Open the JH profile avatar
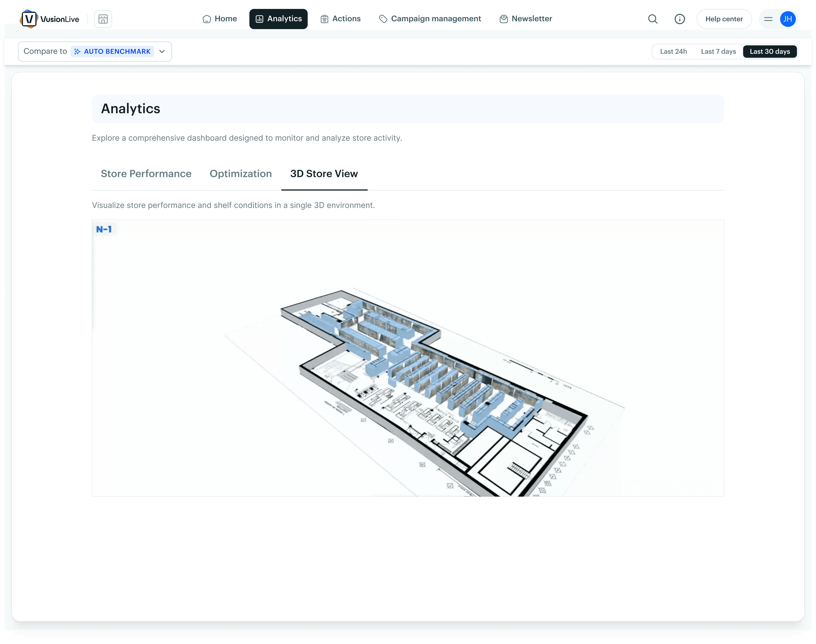The width and height of the screenshot is (816, 644). pos(787,19)
